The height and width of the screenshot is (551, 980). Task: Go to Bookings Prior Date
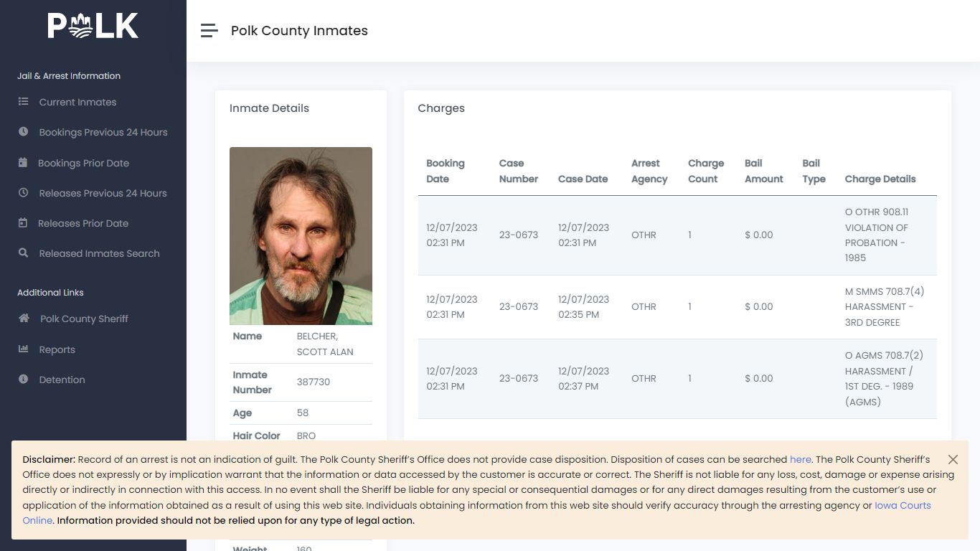[x=83, y=163]
